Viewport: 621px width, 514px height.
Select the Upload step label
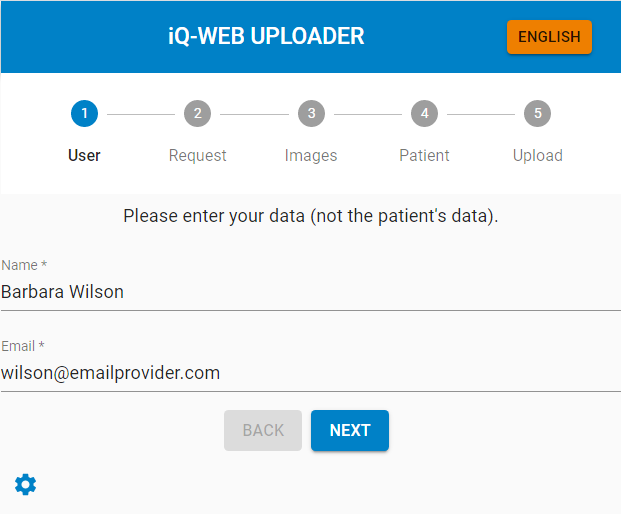click(538, 155)
